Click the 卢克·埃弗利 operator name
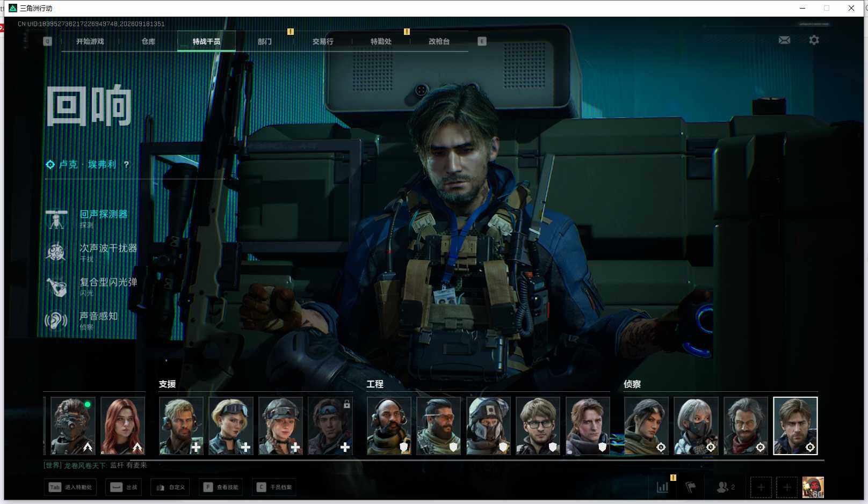The height and width of the screenshot is (504, 868). click(87, 164)
